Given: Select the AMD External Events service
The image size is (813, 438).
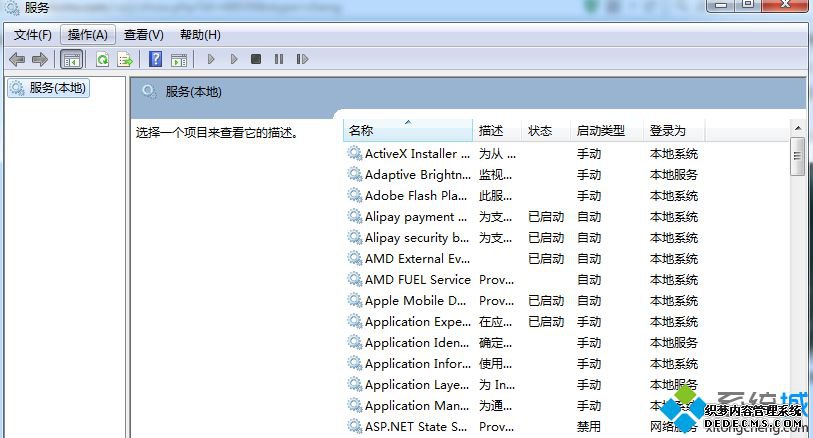Looking at the screenshot, I should click(523, 259).
